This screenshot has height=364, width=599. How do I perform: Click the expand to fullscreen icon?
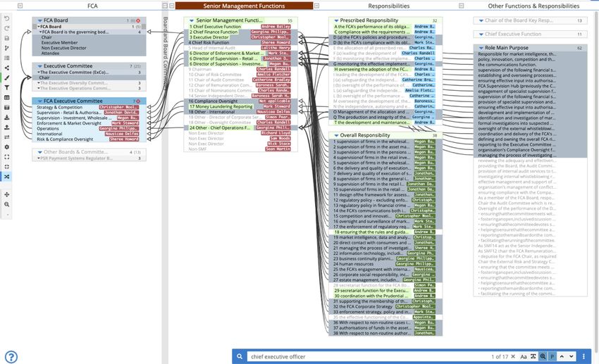click(x=7, y=157)
